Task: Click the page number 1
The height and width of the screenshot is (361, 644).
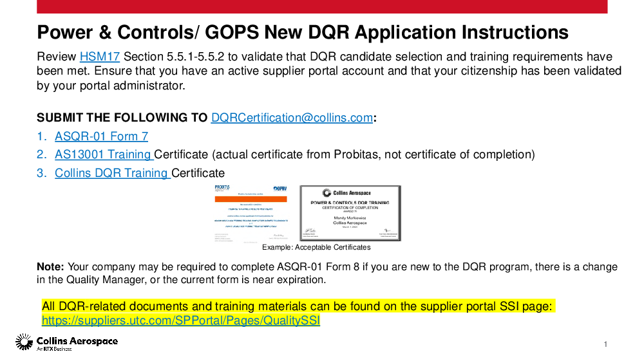Action: [605, 344]
